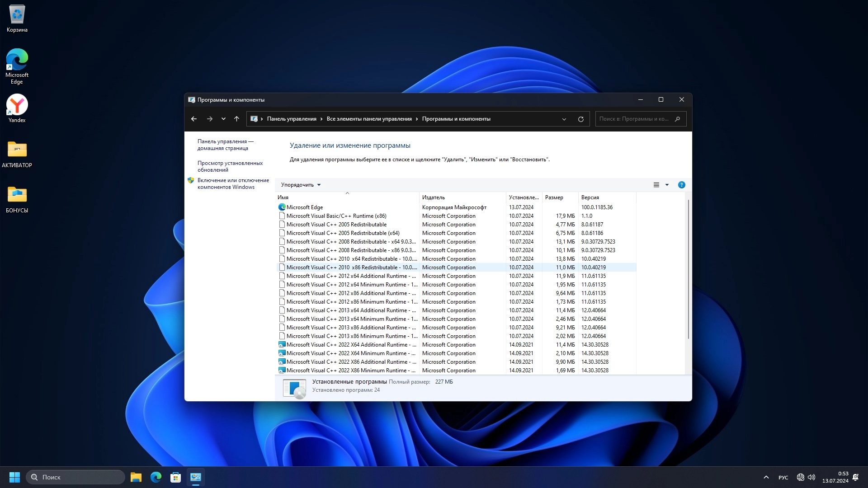Image resolution: width=868 pixels, height=488 pixels.
Task: Open view options dropdown arrow
Action: click(667, 185)
